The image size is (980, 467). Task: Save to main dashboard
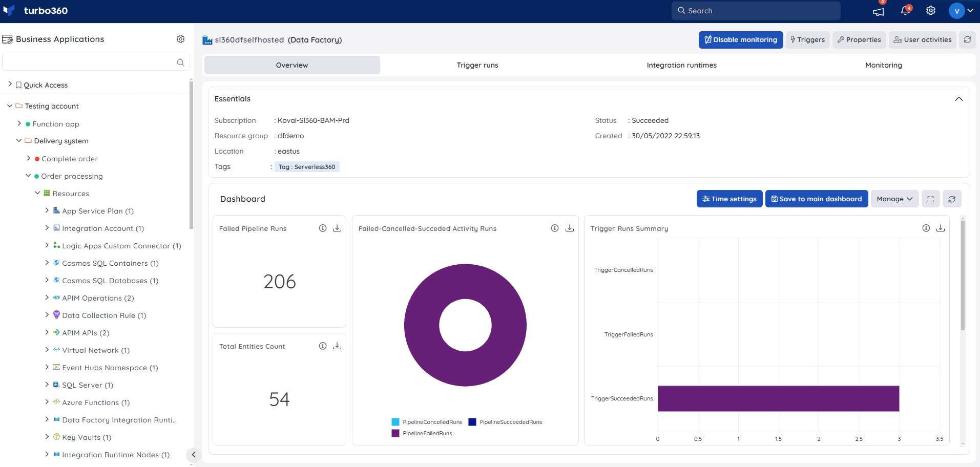pos(817,199)
